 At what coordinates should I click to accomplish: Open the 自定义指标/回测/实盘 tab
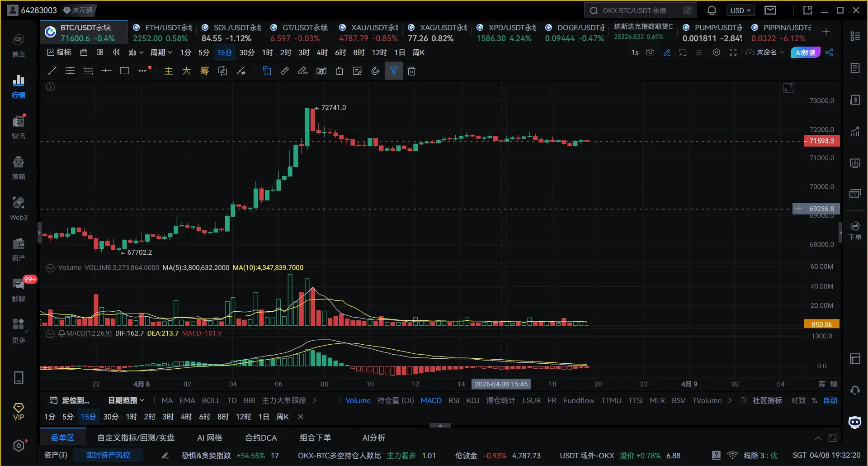(136, 438)
